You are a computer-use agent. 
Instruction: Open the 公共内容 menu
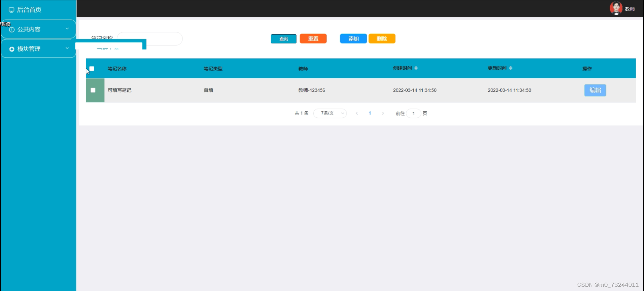pyautogui.click(x=38, y=29)
